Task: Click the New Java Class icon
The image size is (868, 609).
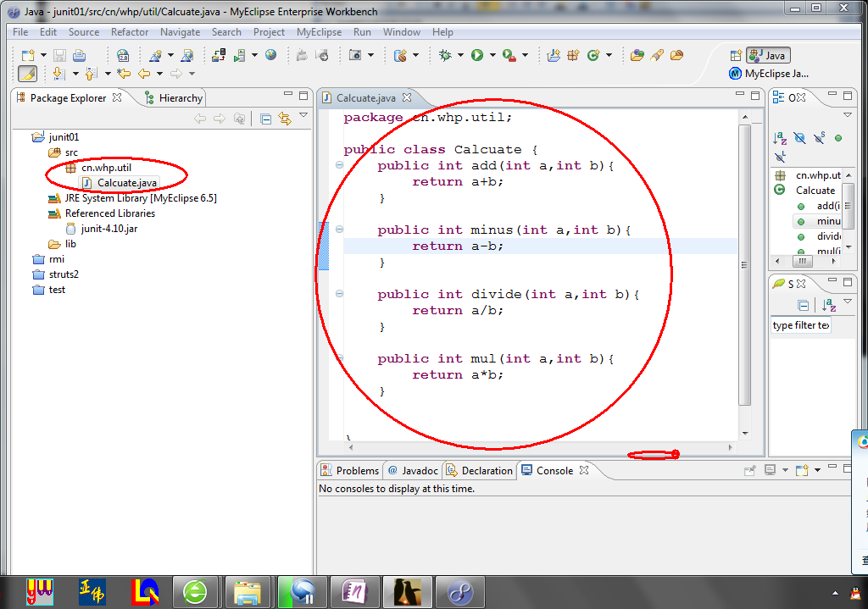Action: click(593, 55)
